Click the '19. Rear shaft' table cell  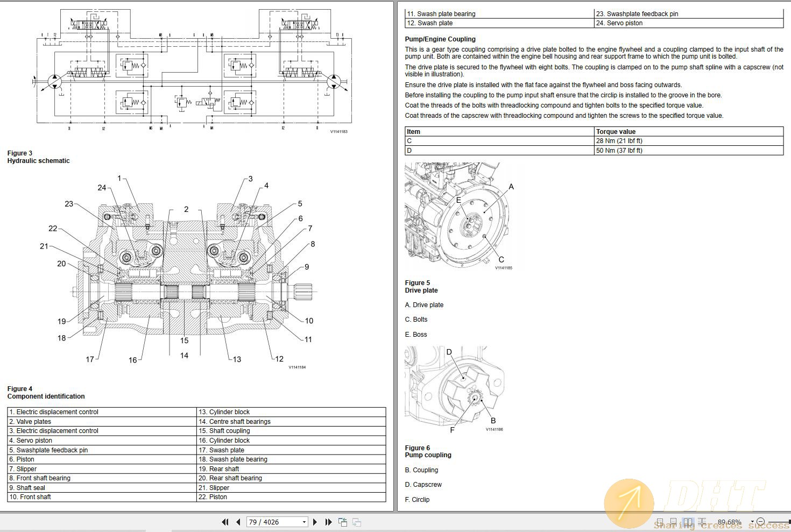[x=291, y=469]
